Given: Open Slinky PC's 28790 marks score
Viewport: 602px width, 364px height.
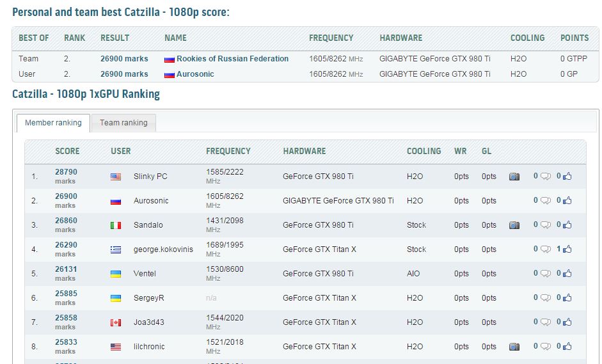Looking at the screenshot, I should click(66, 176).
